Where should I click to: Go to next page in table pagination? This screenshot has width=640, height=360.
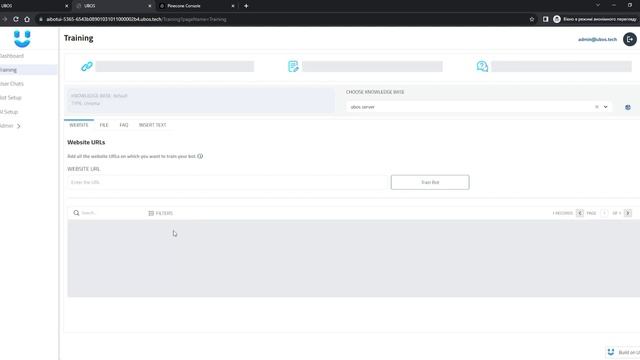(628, 213)
